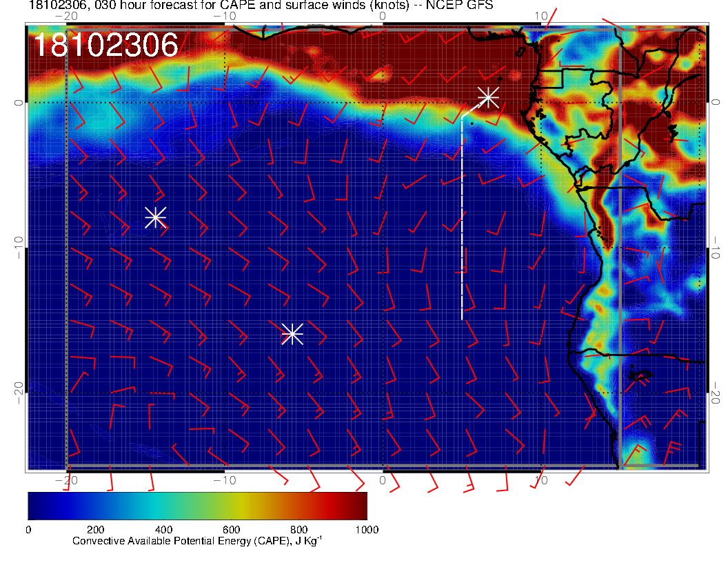
Task: Click the colorbar tick label 200
Action: pyautogui.click(x=95, y=530)
